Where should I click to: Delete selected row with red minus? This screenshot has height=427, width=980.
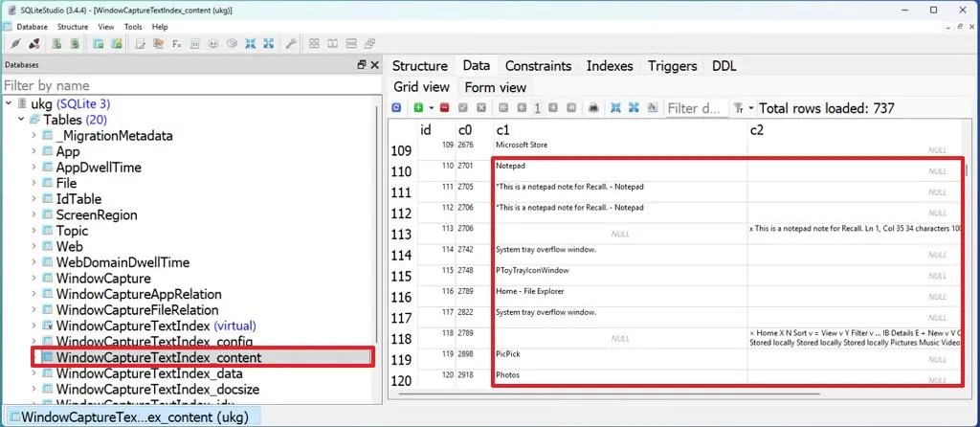444,108
